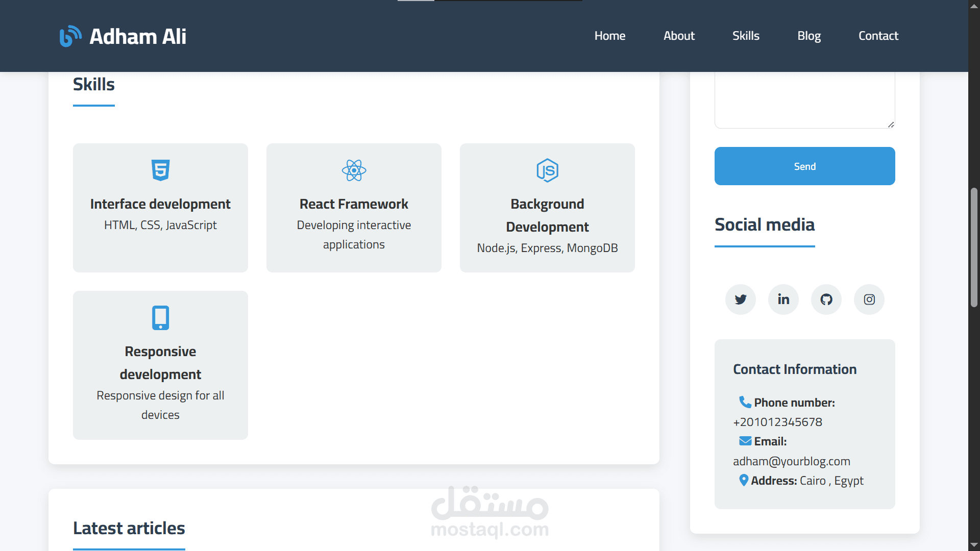Click the HTML5 Interface development icon

pos(160,170)
